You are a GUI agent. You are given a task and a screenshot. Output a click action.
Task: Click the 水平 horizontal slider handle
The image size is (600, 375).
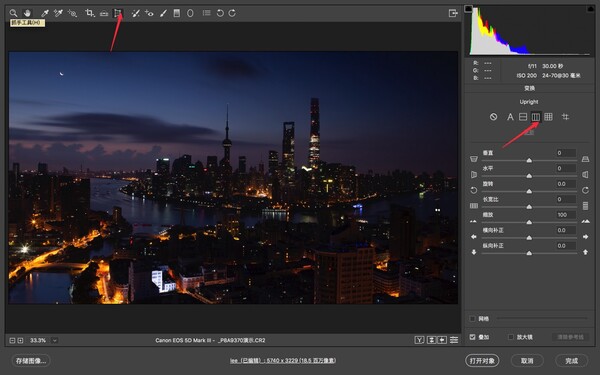pyautogui.click(x=529, y=176)
